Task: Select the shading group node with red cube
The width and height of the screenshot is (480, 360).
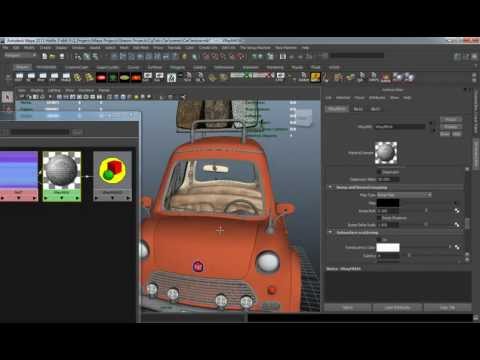Action: coord(113,176)
